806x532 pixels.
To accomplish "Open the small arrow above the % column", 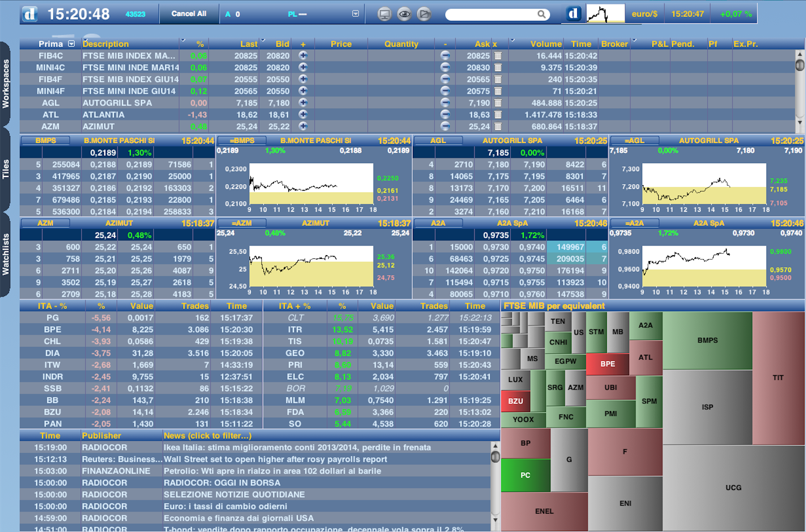I will (183, 40).
